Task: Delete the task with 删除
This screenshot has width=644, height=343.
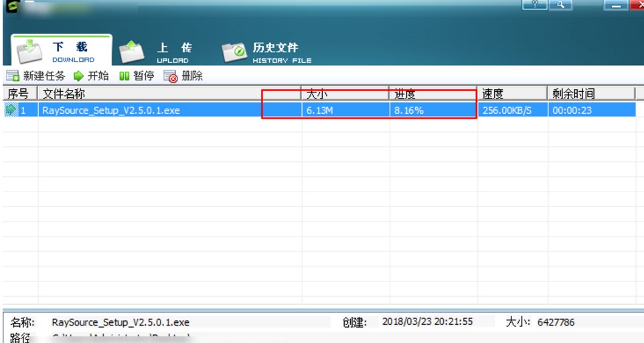Action: point(183,76)
